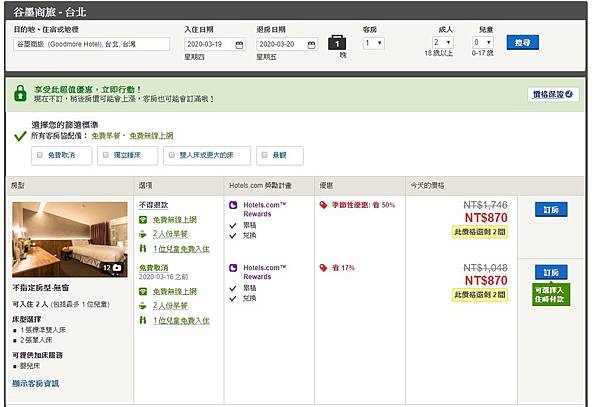
Task: Toggle the separate beds filter checkbox
Action: click(x=106, y=155)
